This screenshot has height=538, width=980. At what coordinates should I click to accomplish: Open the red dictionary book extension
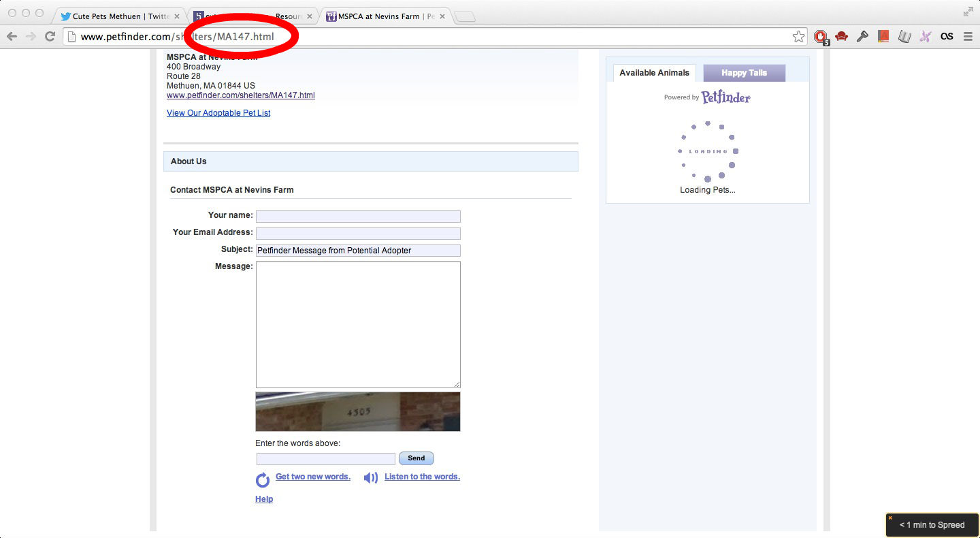883,37
